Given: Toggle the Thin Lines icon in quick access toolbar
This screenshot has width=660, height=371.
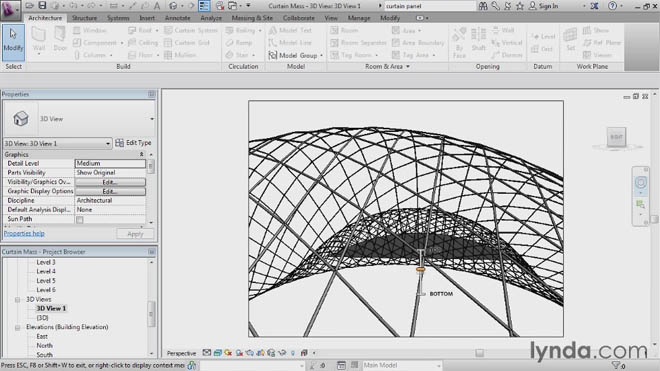Looking at the screenshot, I should point(204,6).
